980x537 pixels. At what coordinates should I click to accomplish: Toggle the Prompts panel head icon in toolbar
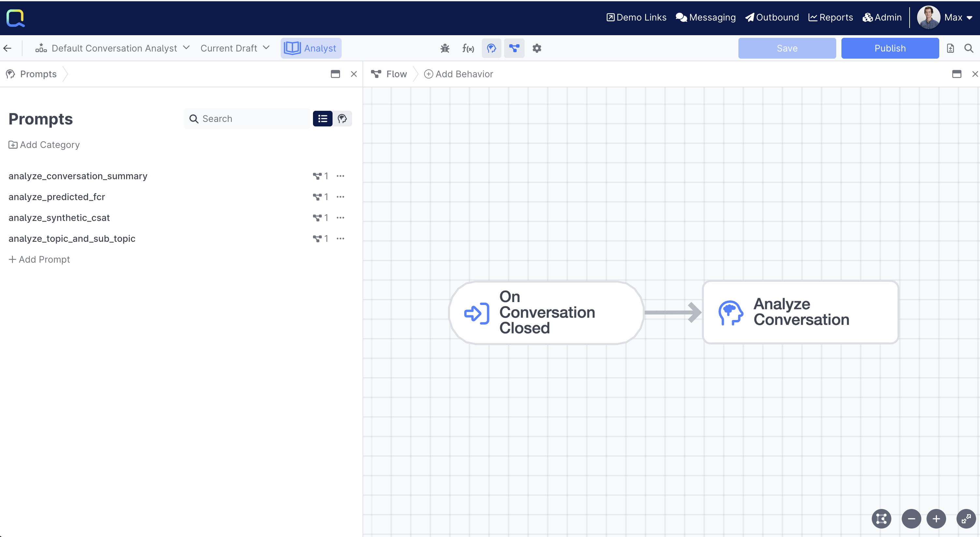coord(491,48)
